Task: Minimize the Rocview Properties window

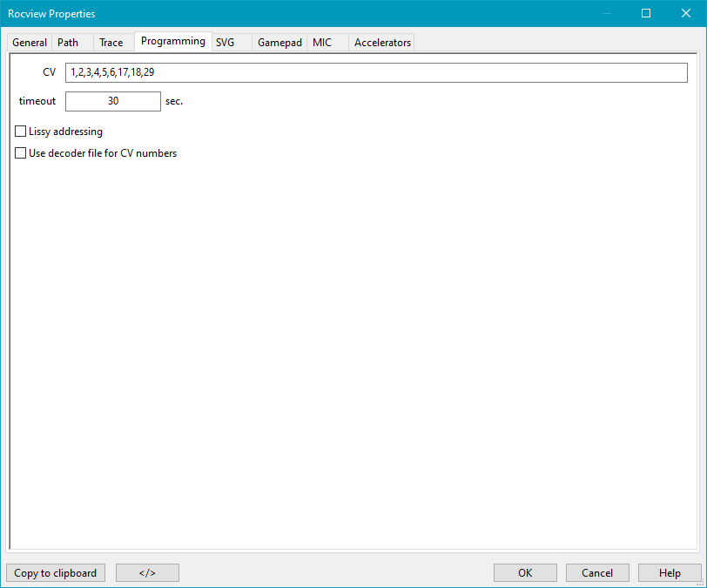Action: point(606,14)
